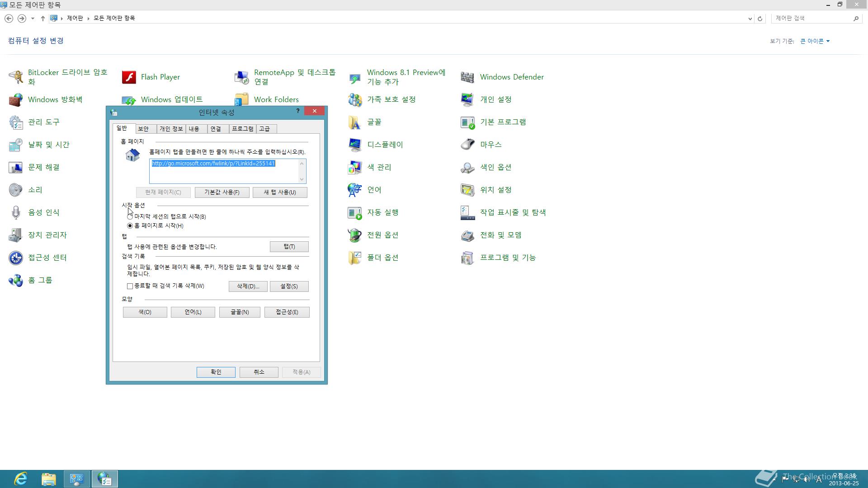Open Windows Defender icon

point(467,77)
